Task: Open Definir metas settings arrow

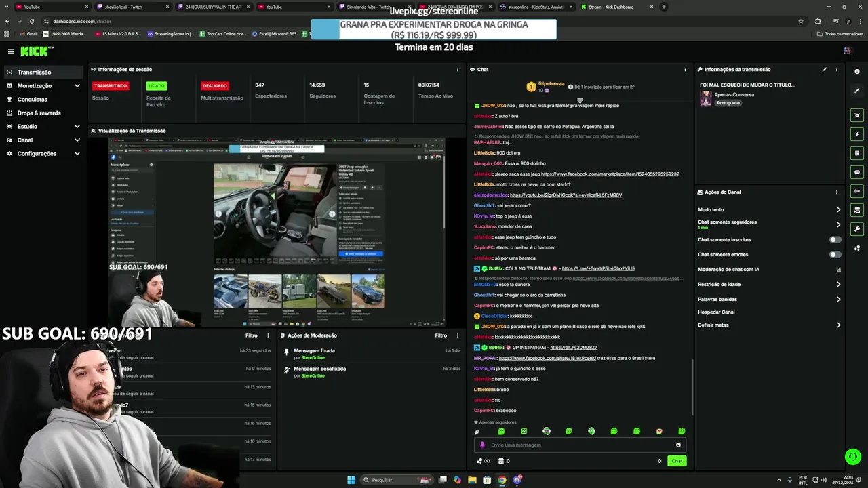Action: 838,325
